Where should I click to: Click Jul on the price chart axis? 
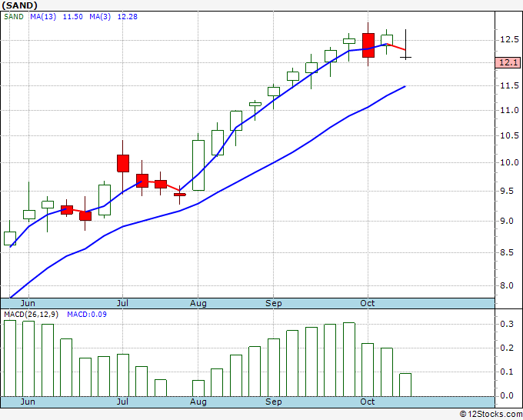point(122,303)
